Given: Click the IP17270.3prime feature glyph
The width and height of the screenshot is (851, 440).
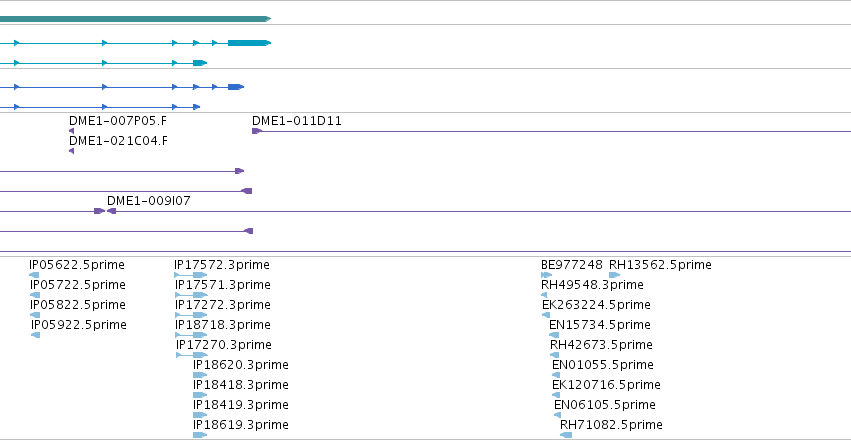Looking at the screenshot, I should (x=192, y=355).
